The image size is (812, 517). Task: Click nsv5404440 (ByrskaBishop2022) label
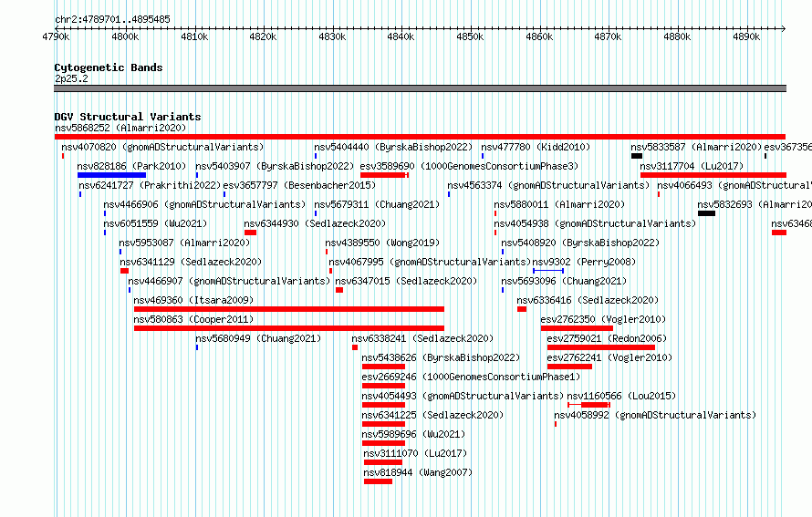pos(393,147)
